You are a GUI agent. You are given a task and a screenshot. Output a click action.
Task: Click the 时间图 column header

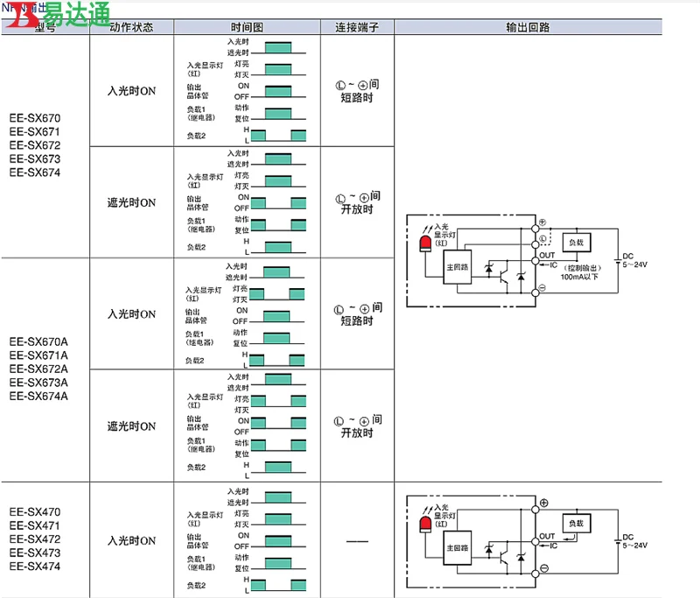247,27
